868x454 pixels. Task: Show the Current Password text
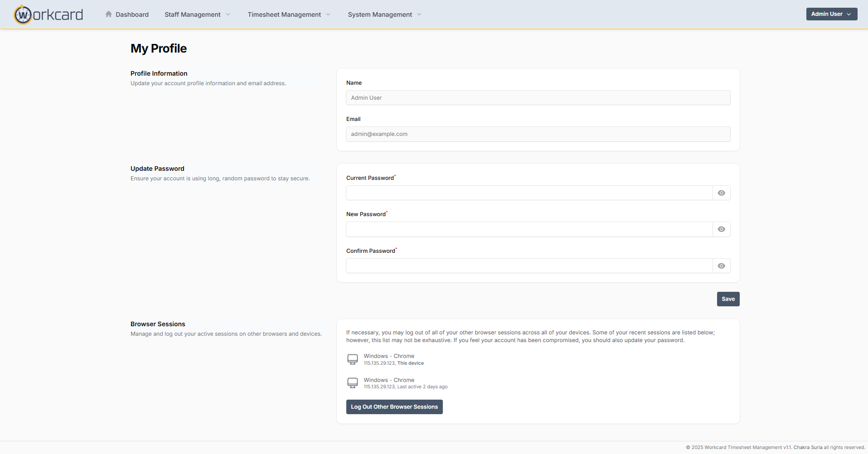721,193
